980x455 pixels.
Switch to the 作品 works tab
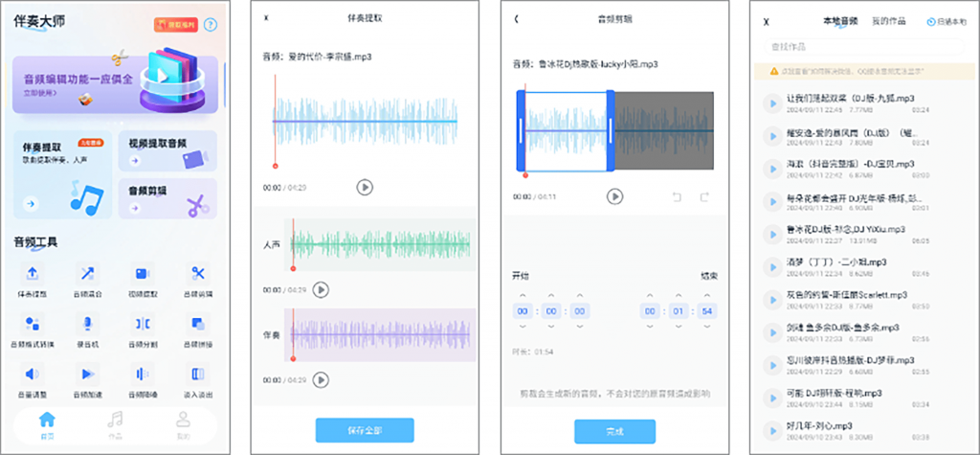(115, 425)
